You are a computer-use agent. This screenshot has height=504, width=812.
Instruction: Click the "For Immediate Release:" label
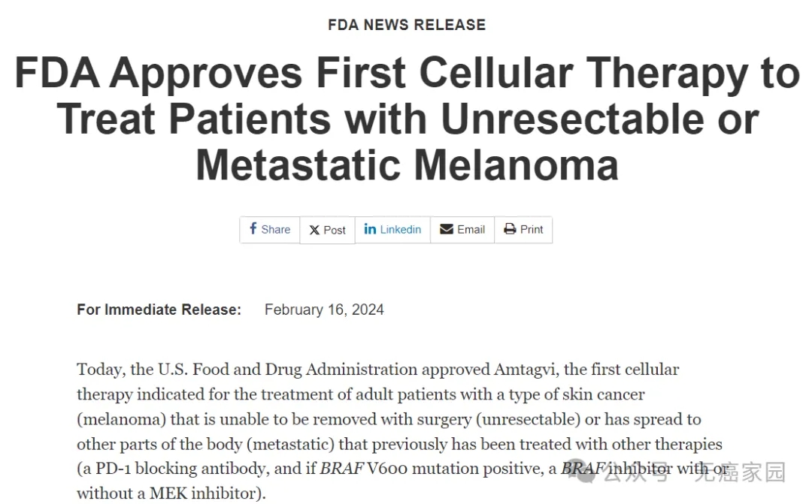point(159,309)
